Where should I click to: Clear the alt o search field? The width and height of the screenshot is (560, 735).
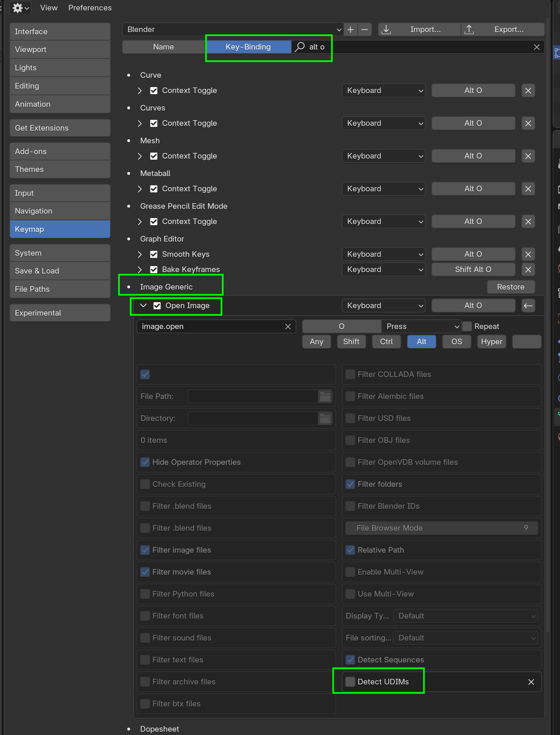[536, 47]
